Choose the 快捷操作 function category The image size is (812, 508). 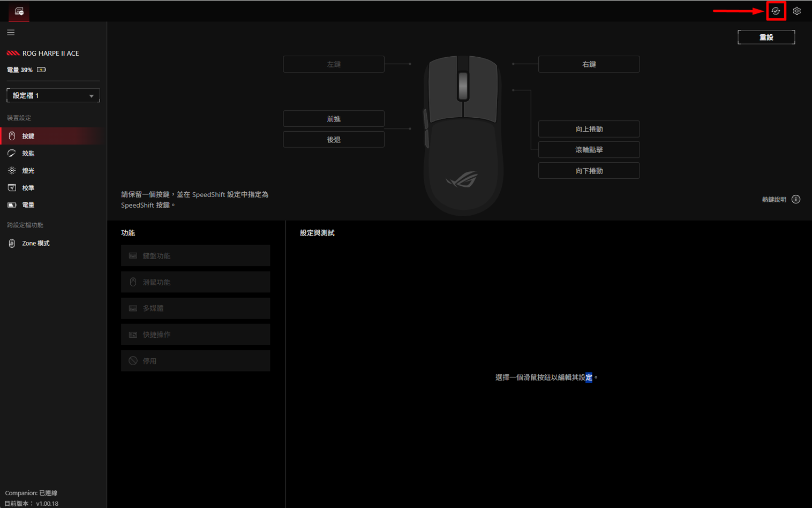(196, 335)
